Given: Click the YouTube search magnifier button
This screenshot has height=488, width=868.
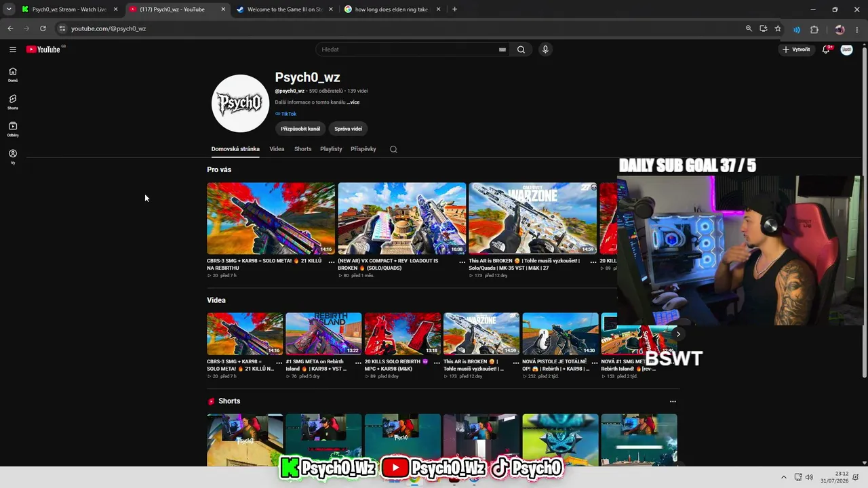Looking at the screenshot, I should click(x=521, y=49).
